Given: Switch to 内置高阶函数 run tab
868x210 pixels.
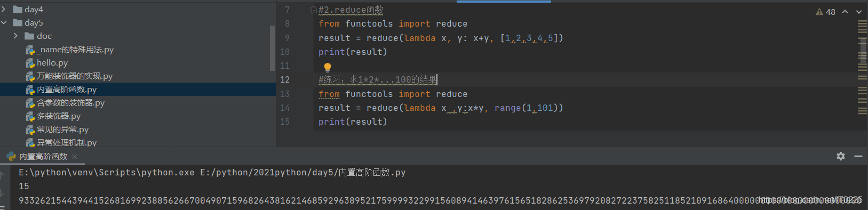Looking at the screenshot, I should [x=43, y=156].
